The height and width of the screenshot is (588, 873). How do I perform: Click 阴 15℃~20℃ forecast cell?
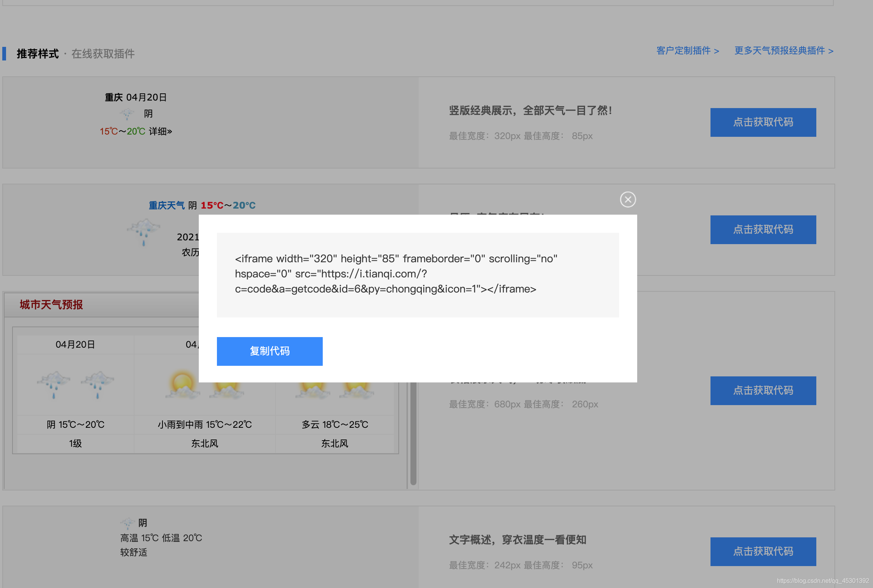[x=76, y=424]
